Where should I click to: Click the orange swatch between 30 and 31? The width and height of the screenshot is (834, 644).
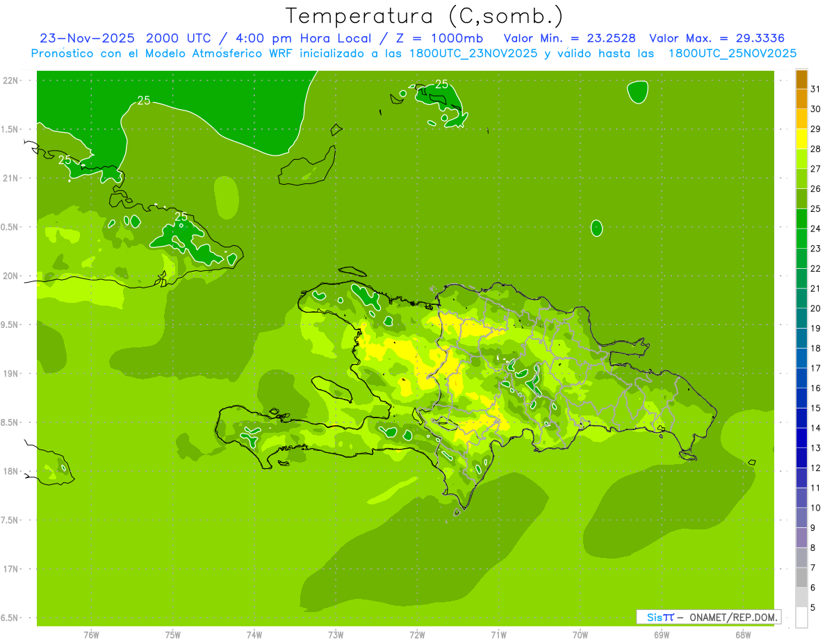(801, 99)
